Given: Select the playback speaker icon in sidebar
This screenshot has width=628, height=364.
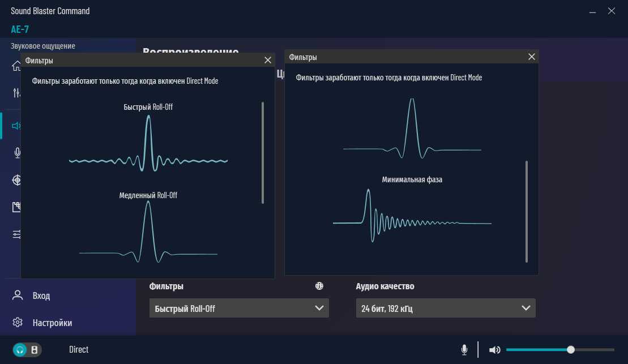Looking at the screenshot, I should pyautogui.click(x=16, y=126).
